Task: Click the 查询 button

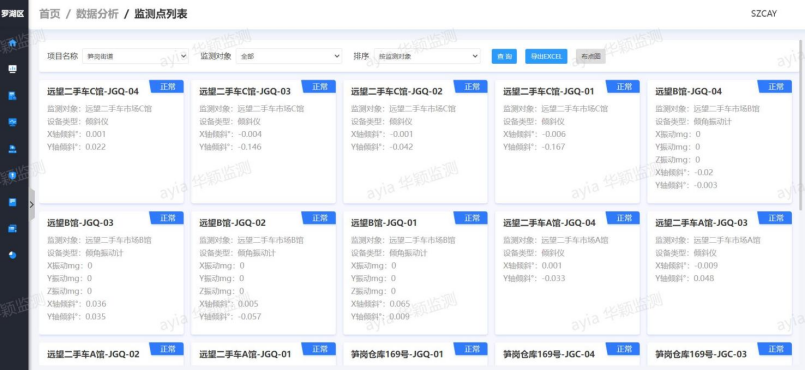Action: (504, 56)
